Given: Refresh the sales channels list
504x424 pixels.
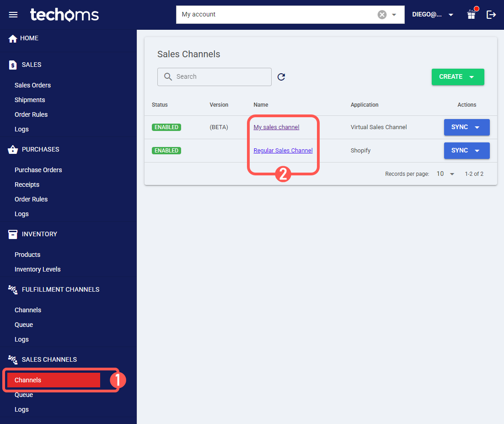Looking at the screenshot, I should (281, 76).
